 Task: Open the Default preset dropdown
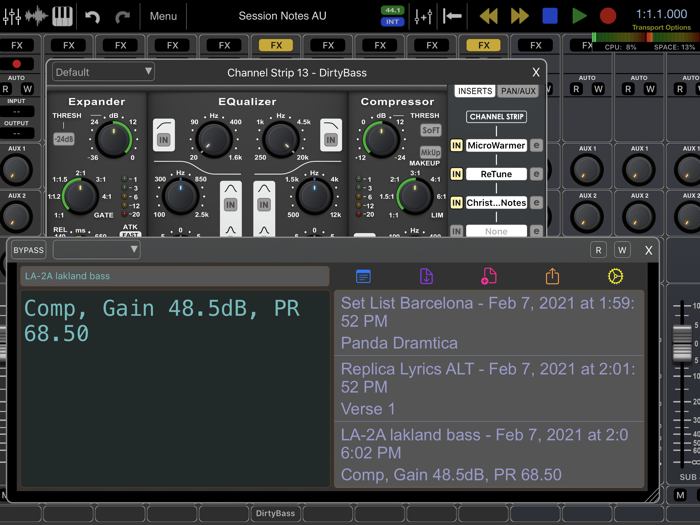(103, 72)
